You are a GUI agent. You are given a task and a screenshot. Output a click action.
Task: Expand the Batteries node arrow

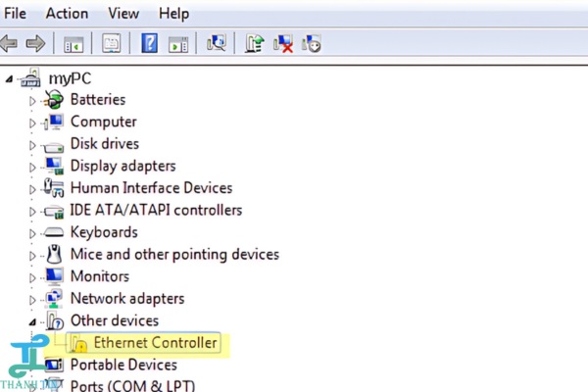[x=32, y=100]
